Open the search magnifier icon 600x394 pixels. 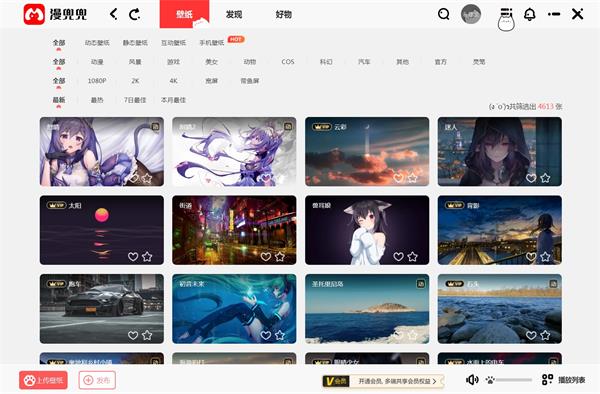(443, 15)
